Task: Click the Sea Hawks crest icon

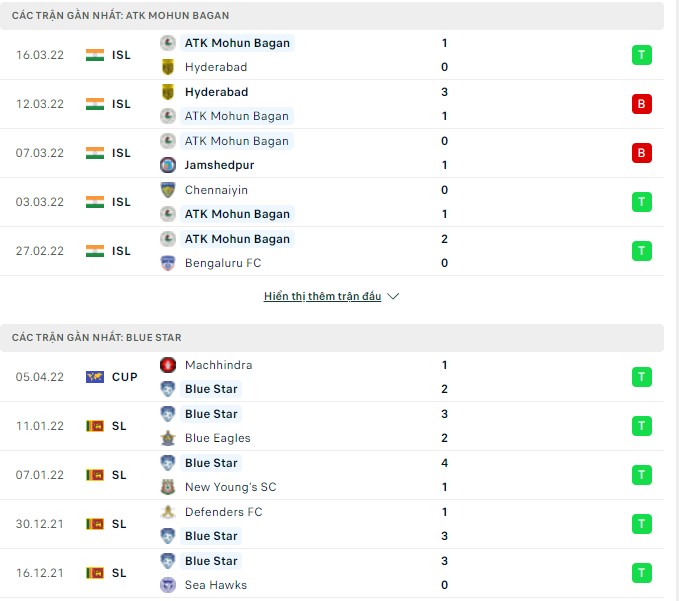Action: tap(168, 585)
